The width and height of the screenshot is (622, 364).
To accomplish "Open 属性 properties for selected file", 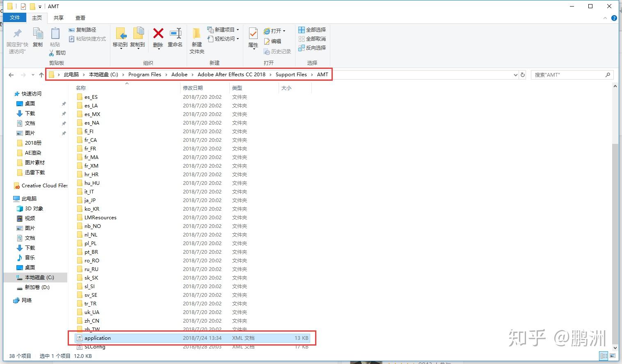I will pyautogui.click(x=253, y=39).
